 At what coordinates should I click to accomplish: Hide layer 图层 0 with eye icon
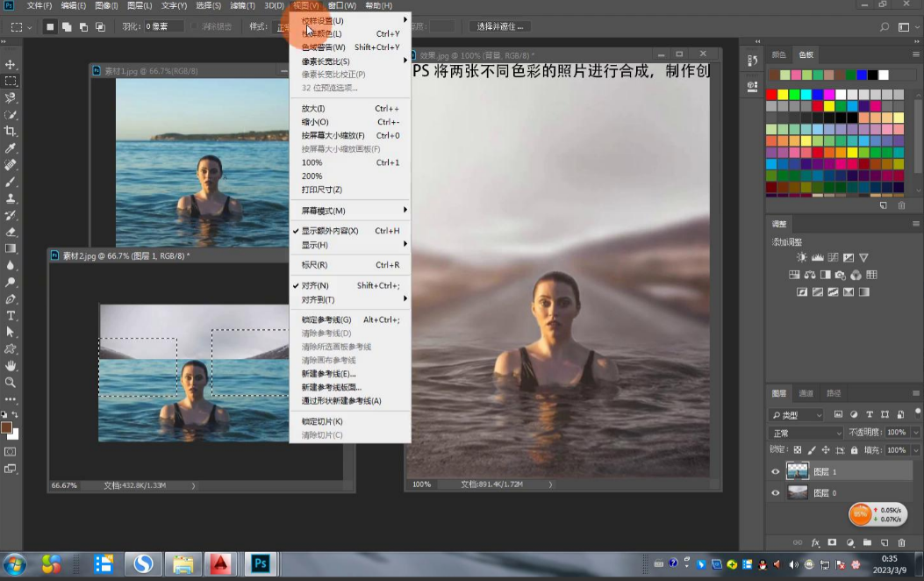(776, 492)
